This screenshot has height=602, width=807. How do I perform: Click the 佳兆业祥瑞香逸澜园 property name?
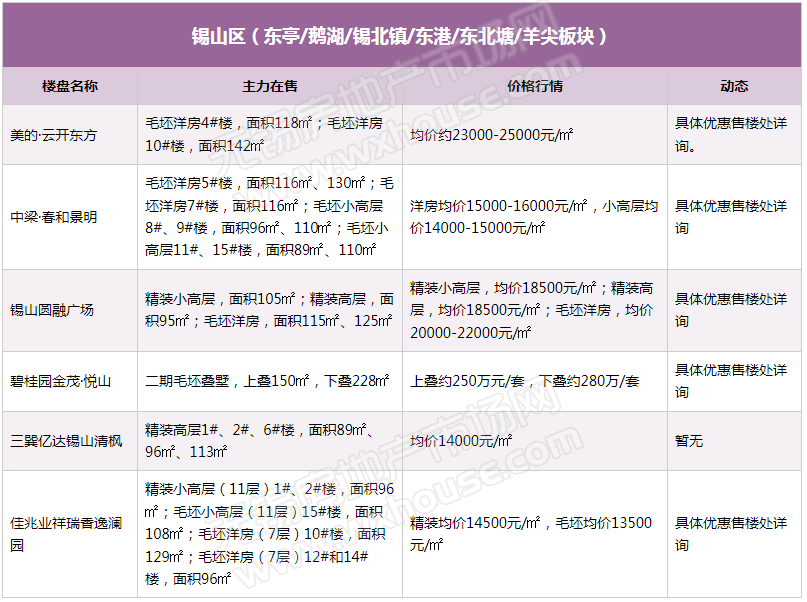66,535
